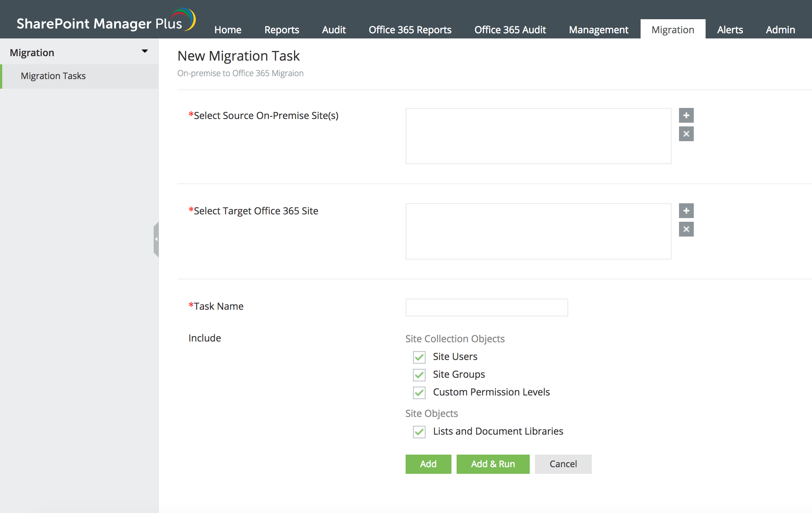This screenshot has height=513, width=812.
Task: Click the green Add button
Action: (x=428, y=464)
